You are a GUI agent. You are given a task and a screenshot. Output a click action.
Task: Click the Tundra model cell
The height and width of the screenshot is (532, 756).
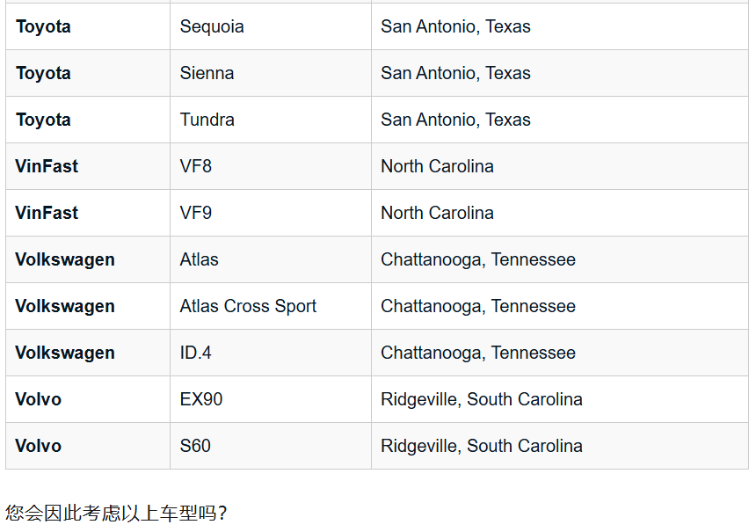pyautogui.click(x=207, y=120)
